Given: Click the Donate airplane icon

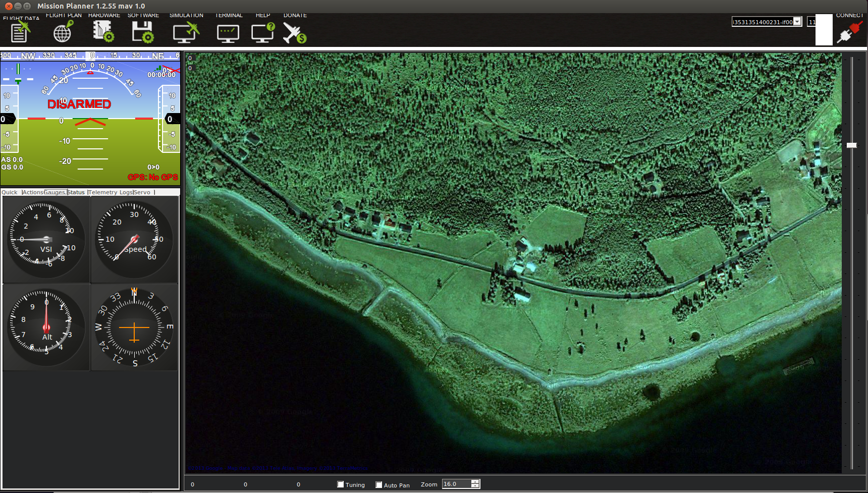Looking at the screenshot, I should click(295, 32).
